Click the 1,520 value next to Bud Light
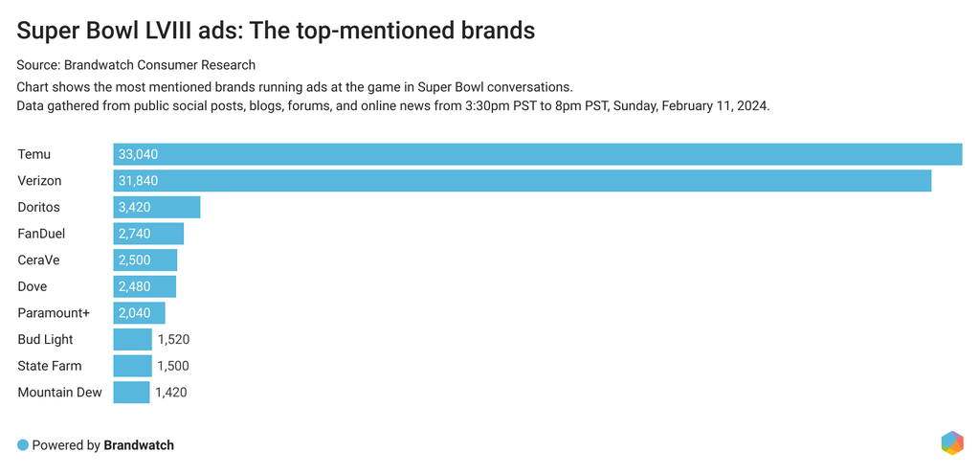The height and width of the screenshot is (475, 980). point(173,339)
